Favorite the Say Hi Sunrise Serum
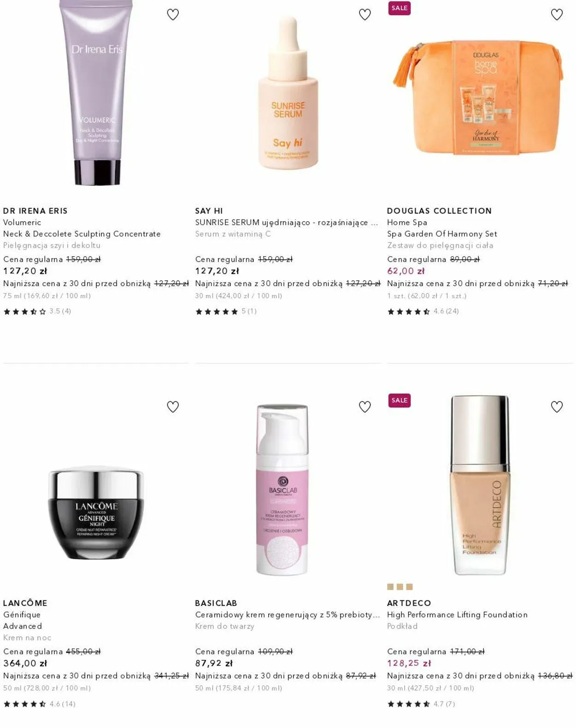Image resolution: width=576 pixels, height=728 pixels. coord(365,15)
